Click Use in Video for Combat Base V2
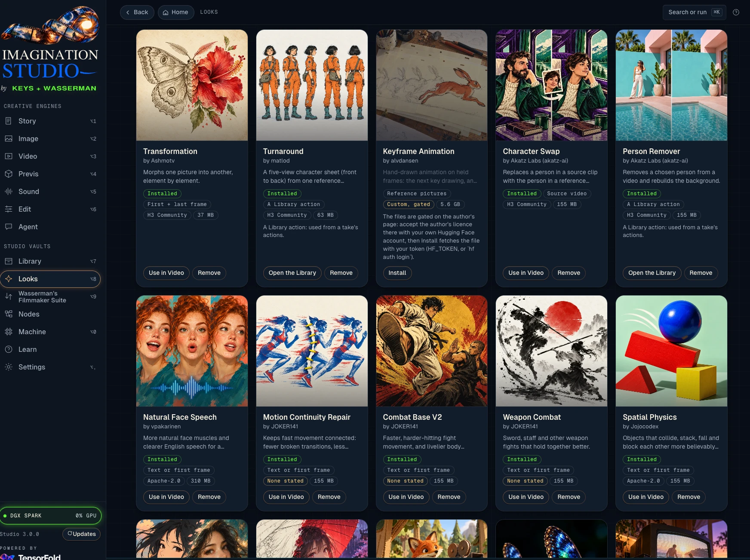This screenshot has height=560, width=750. click(x=406, y=497)
